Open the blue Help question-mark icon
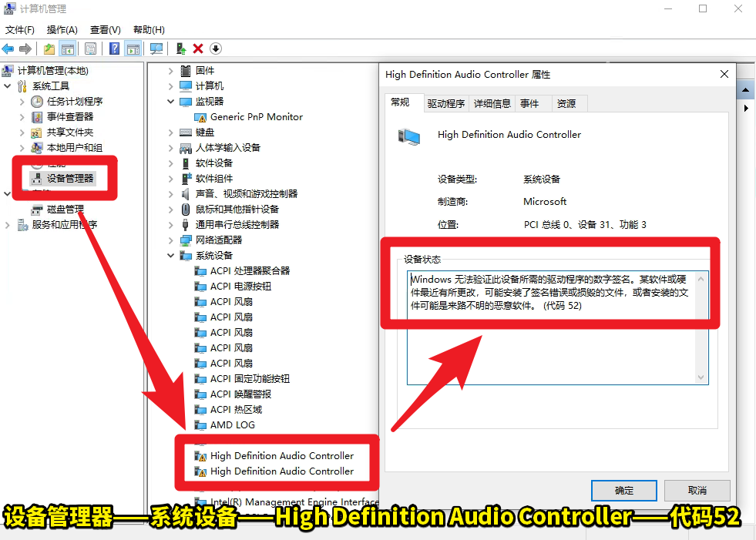 point(114,49)
